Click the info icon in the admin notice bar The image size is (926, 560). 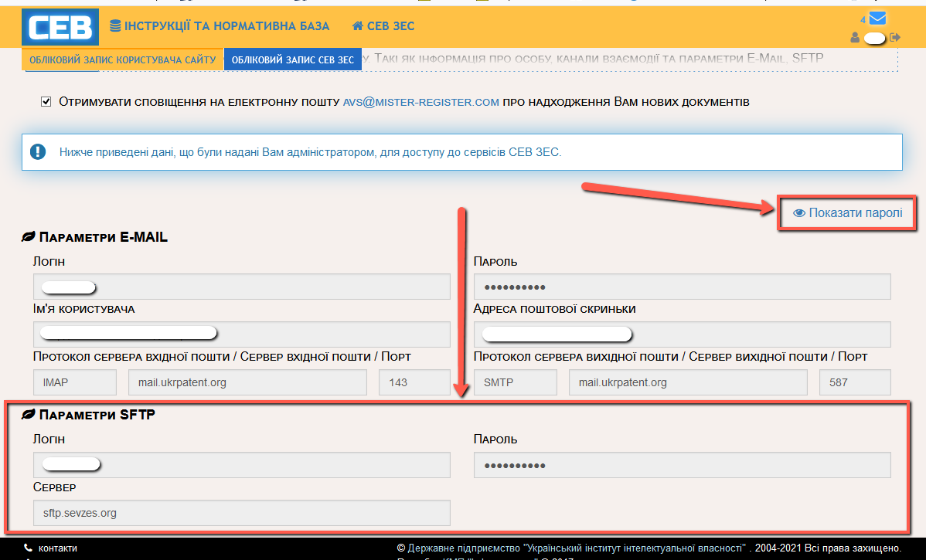(38, 151)
